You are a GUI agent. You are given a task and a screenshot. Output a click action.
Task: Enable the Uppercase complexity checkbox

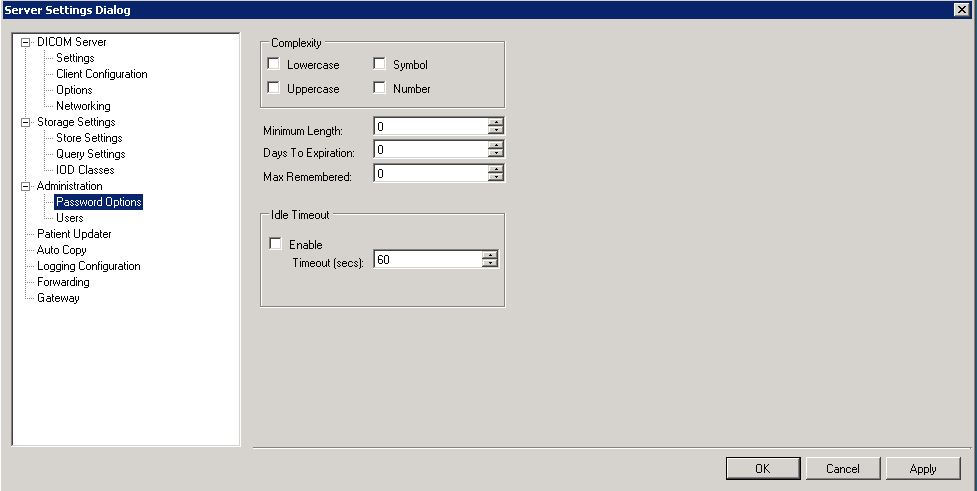pyautogui.click(x=274, y=88)
